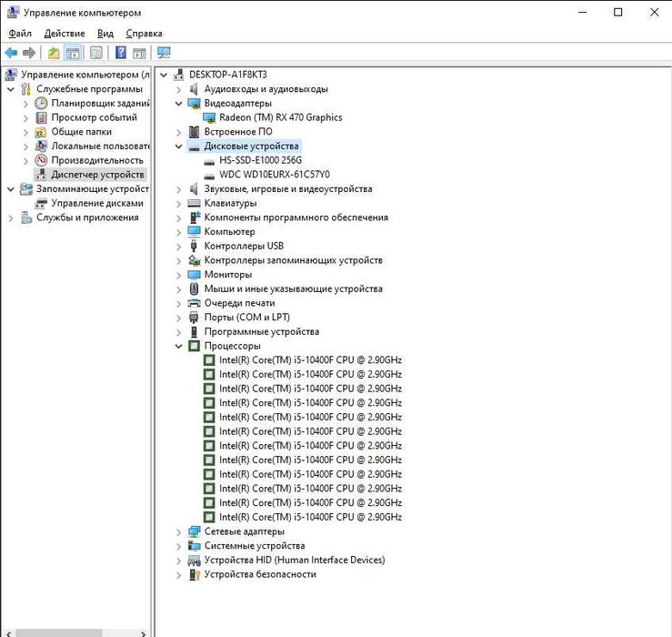This screenshot has height=637, width=672.
Task: Open the Help question mark icon
Action: pyautogui.click(x=121, y=53)
